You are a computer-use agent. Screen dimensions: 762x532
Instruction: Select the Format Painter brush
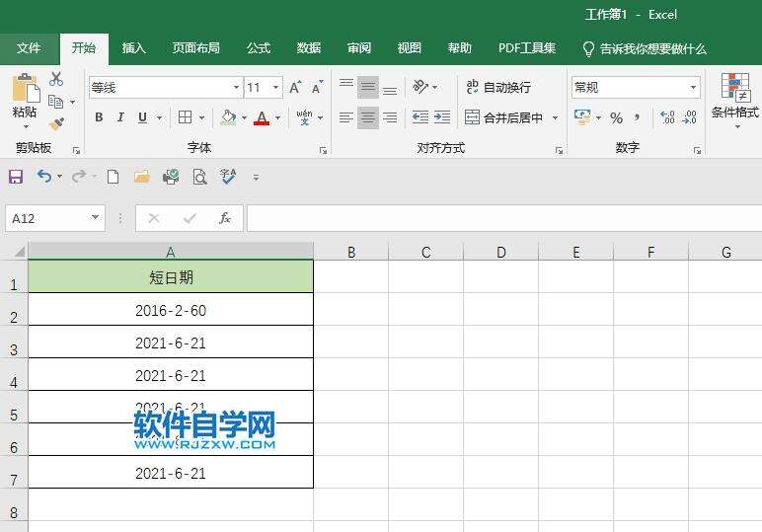click(57, 124)
